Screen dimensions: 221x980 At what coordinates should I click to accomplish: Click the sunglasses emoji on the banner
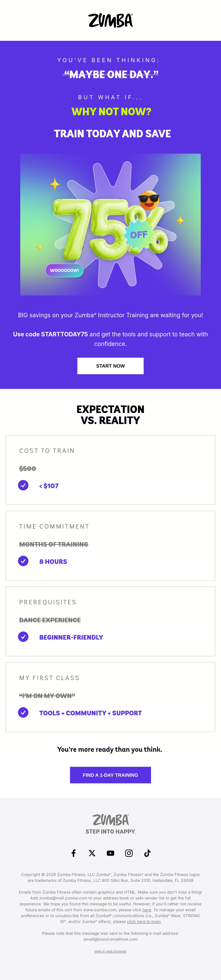pos(148,200)
